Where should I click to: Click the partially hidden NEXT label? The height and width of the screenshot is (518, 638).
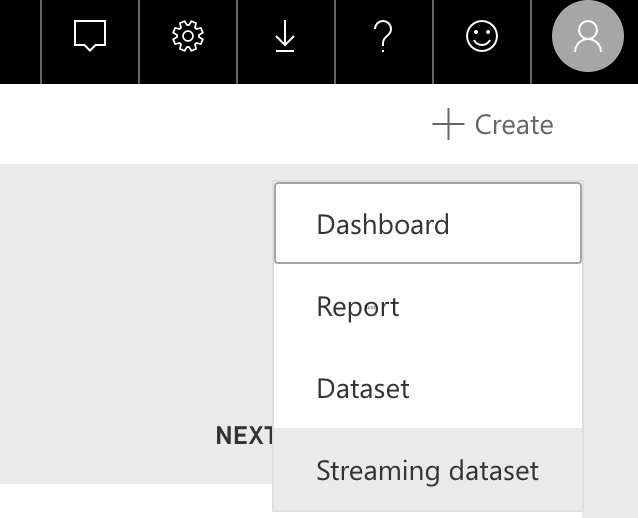[245, 436]
